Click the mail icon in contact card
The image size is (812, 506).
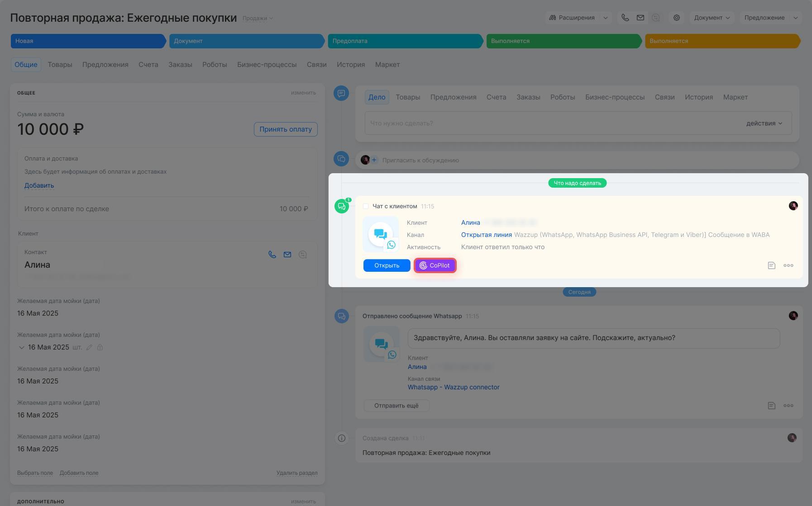click(x=287, y=255)
